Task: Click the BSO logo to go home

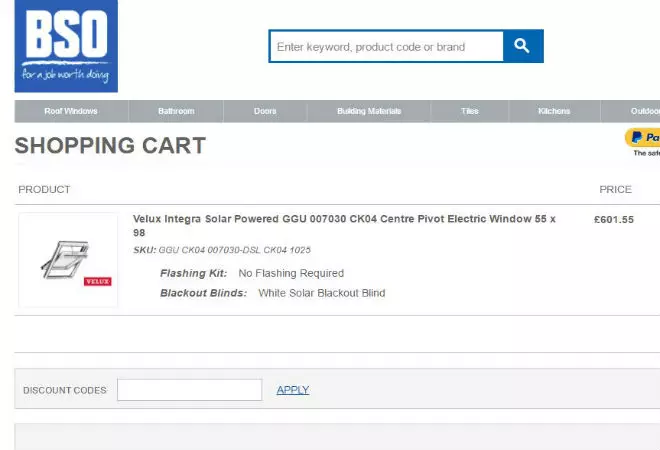Action: tap(66, 46)
